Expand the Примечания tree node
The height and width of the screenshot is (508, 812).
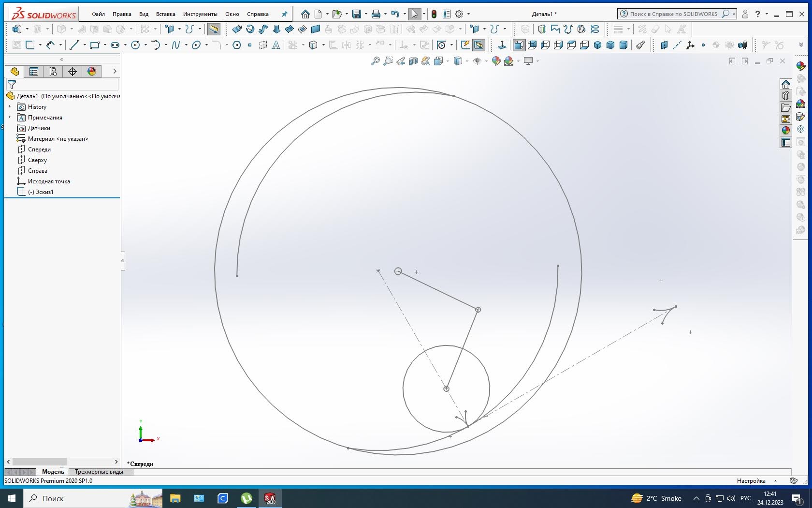click(10, 118)
